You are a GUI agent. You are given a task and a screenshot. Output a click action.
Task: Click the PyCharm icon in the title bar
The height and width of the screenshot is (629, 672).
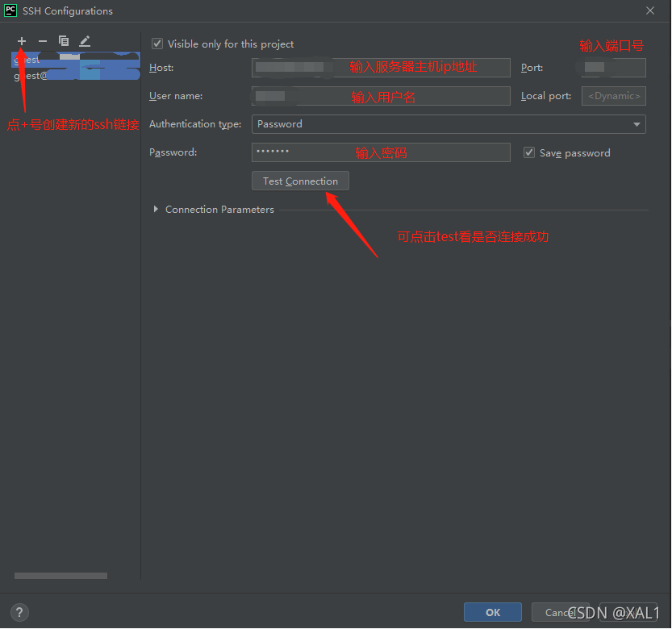[x=10, y=10]
